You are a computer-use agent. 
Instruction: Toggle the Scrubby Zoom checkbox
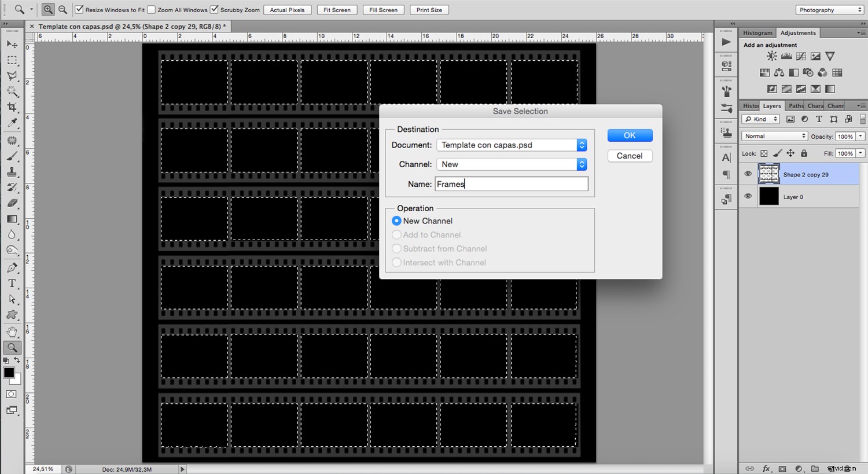[x=215, y=9]
